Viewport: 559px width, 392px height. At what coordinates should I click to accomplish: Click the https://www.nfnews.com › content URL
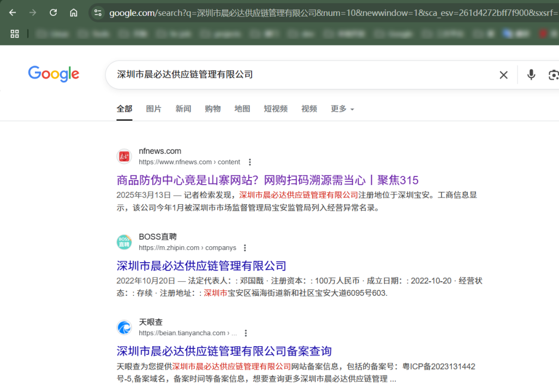pos(189,162)
